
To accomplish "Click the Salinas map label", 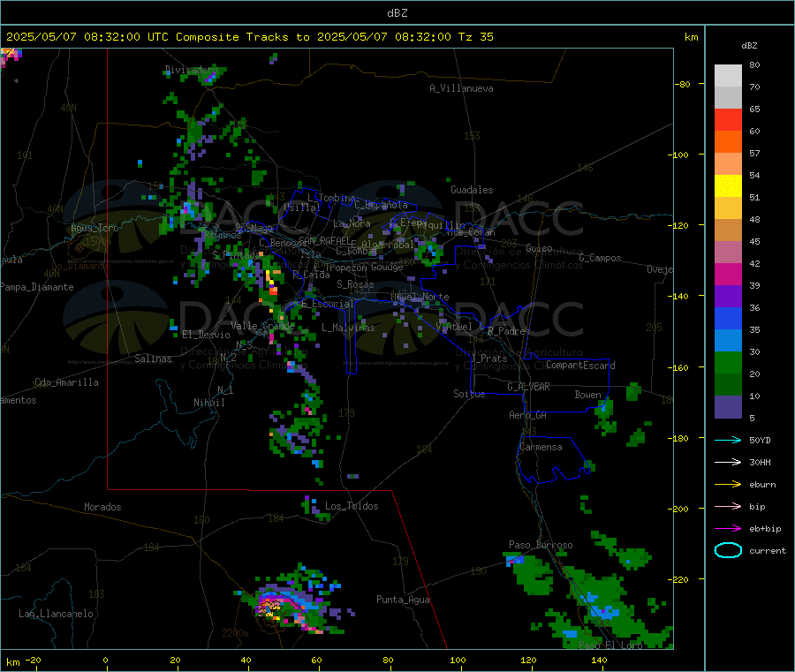I will (153, 359).
